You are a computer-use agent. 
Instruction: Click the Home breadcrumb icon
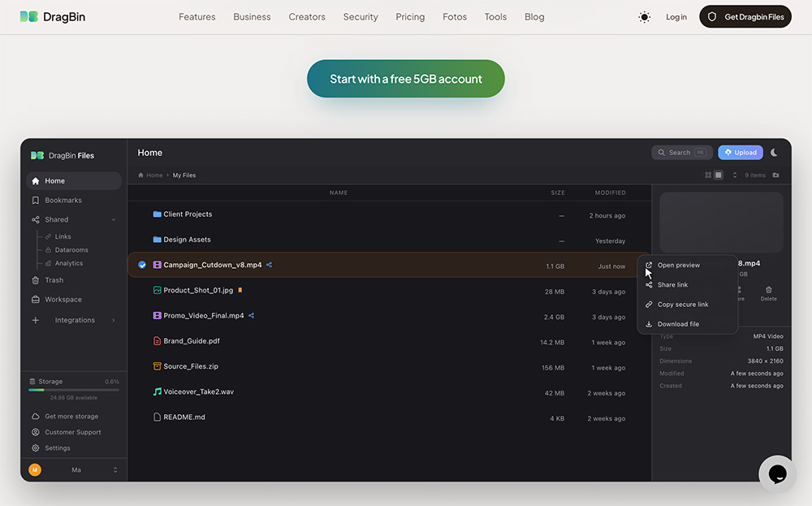coord(140,175)
